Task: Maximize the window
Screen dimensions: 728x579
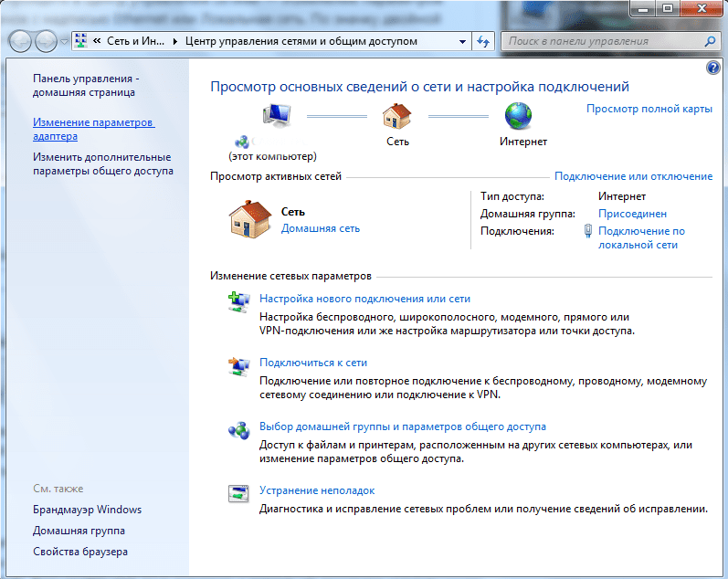Action: coord(668,7)
